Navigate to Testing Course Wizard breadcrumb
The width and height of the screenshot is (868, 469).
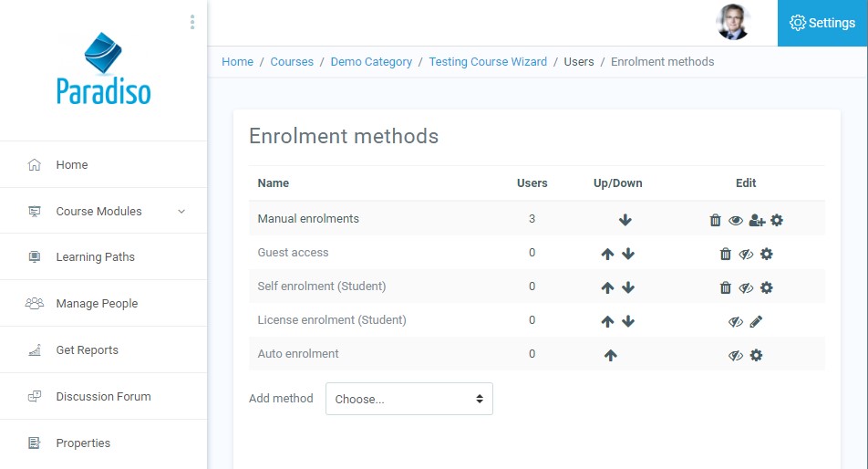point(488,62)
